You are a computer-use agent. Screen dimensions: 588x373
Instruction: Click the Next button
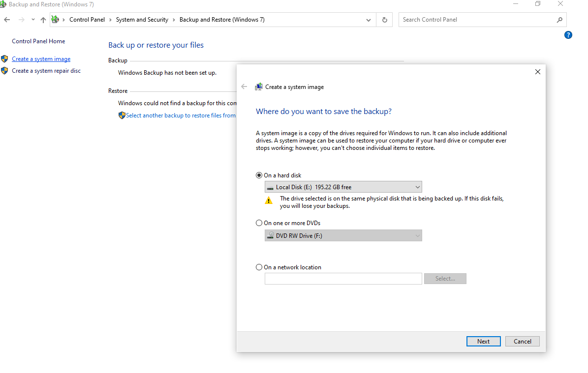coord(483,341)
